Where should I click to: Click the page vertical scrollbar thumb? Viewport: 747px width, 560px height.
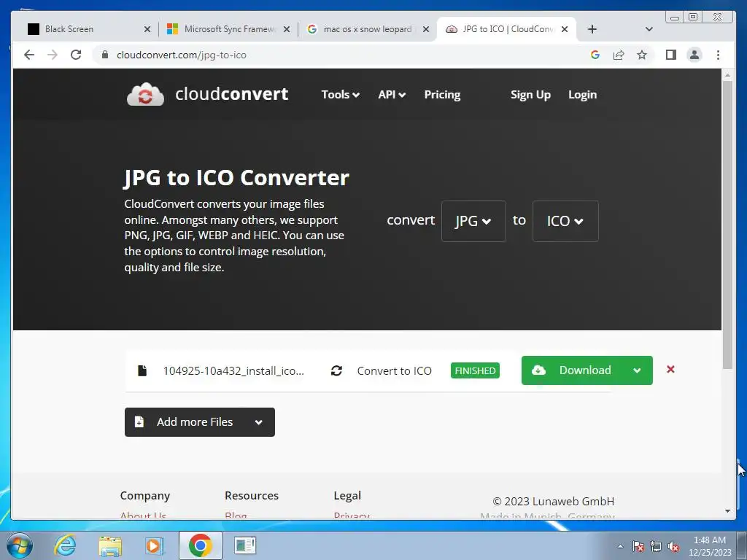coord(727,224)
